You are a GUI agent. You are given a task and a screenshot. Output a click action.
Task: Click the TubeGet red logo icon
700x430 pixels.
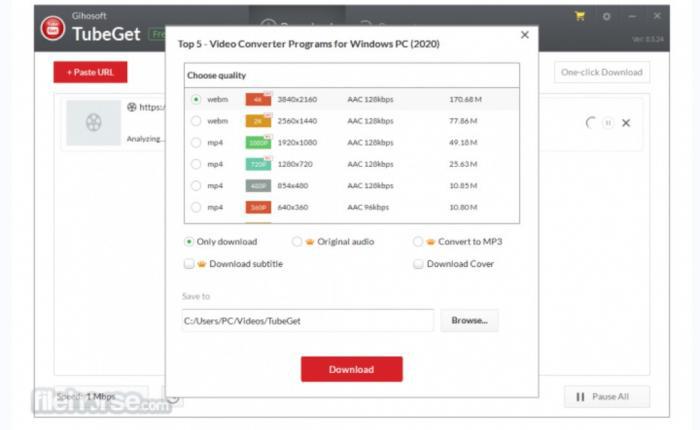[x=53, y=28]
